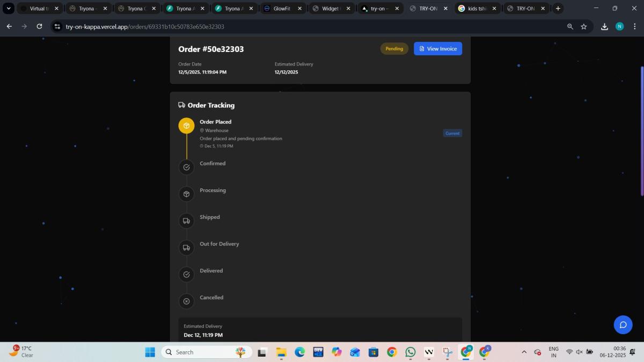Open the View Invoice button
The image size is (644, 362).
(437, 49)
